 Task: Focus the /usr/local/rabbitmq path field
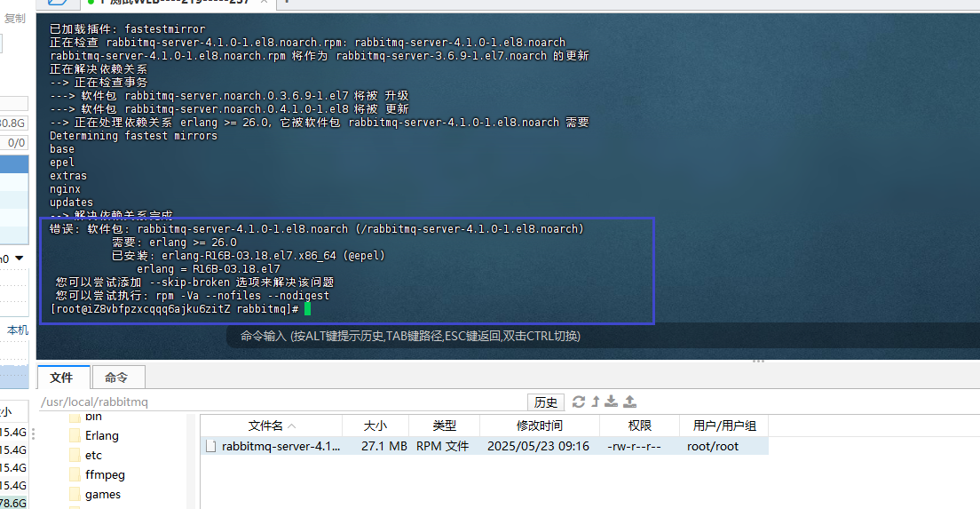click(281, 402)
